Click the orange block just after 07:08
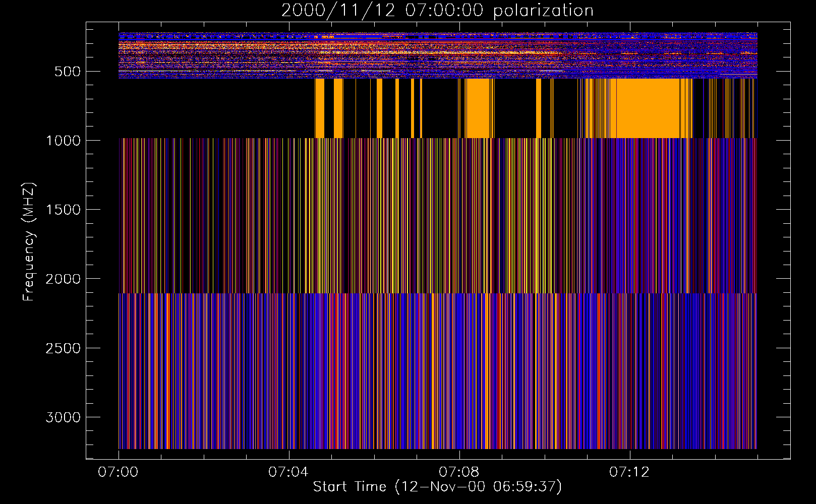 tap(478, 108)
